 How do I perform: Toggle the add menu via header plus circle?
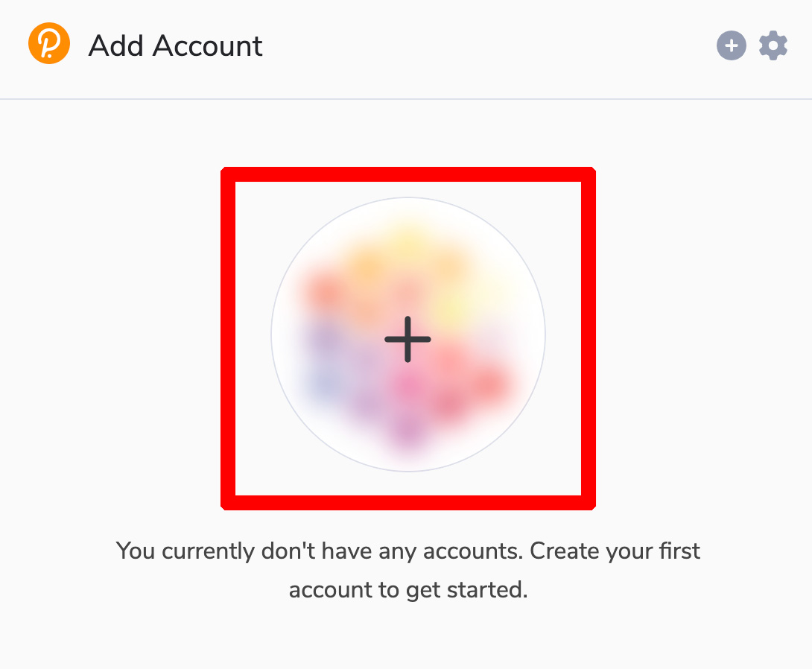732,45
